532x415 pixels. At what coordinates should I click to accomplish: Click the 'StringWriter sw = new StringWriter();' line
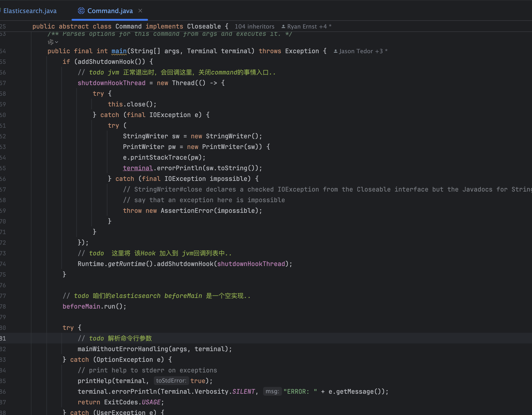coord(192,136)
